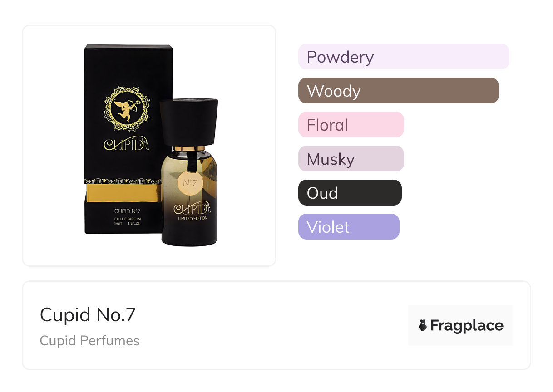Open the Cupid No.7 title
This screenshot has height=392, width=553.
(88, 315)
